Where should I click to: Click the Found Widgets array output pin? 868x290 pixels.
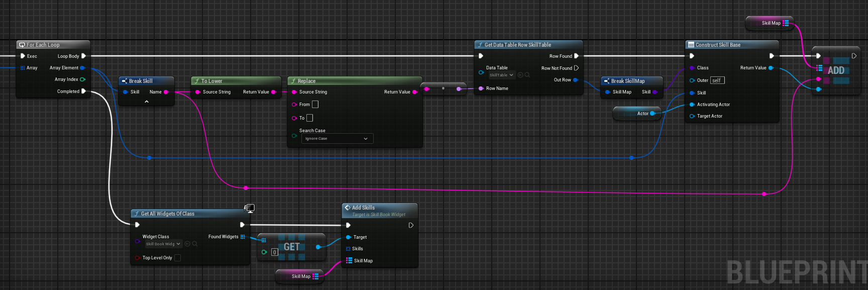click(243, 237)
